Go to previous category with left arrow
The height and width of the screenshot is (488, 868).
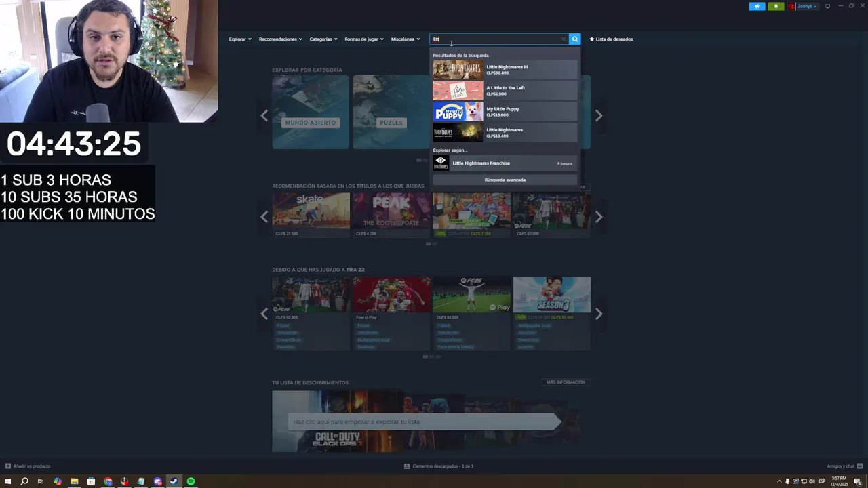tap(264, 115)
